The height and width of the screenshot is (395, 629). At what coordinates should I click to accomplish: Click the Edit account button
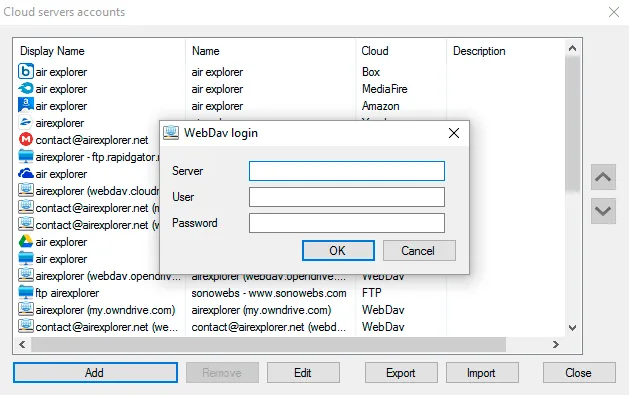point(303,373)
